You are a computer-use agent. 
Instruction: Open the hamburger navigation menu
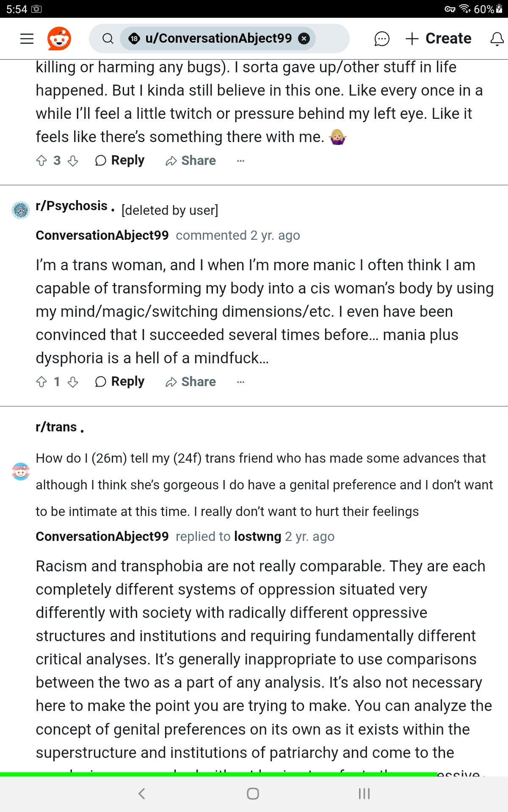click(x=27, y=38)
